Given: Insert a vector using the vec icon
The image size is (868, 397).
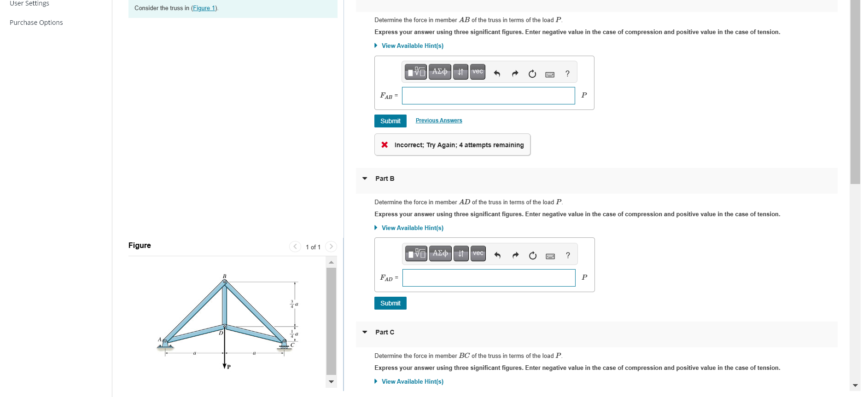Looking at the screenshot, I should pyautogui.click(x=477, y=72).
